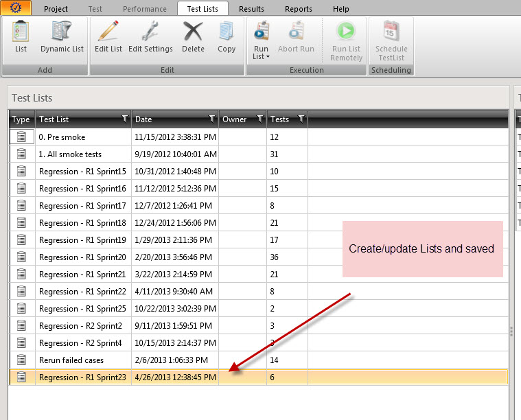The height and width of the screenshot is (420, 521).
Task: Select 'Rerun failed cases' list name
Action: click(71, 360)
